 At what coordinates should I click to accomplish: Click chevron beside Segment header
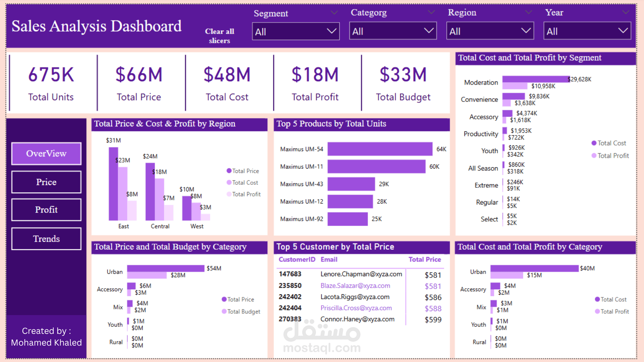[334, 13]
